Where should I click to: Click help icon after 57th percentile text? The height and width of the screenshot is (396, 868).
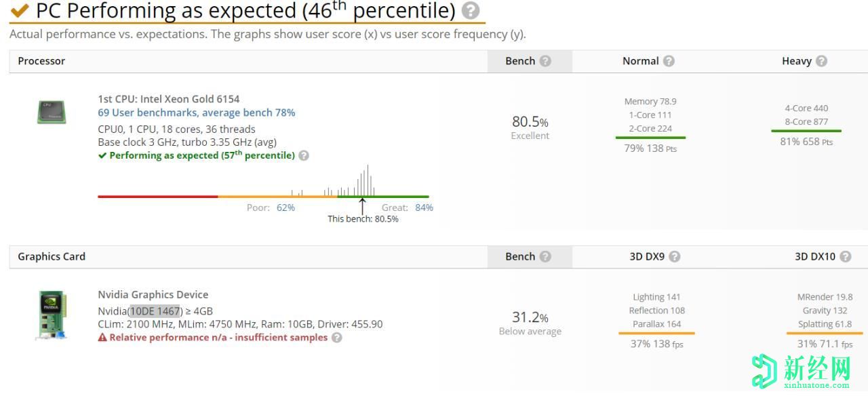pyautogui.click(x=304, y=155)
